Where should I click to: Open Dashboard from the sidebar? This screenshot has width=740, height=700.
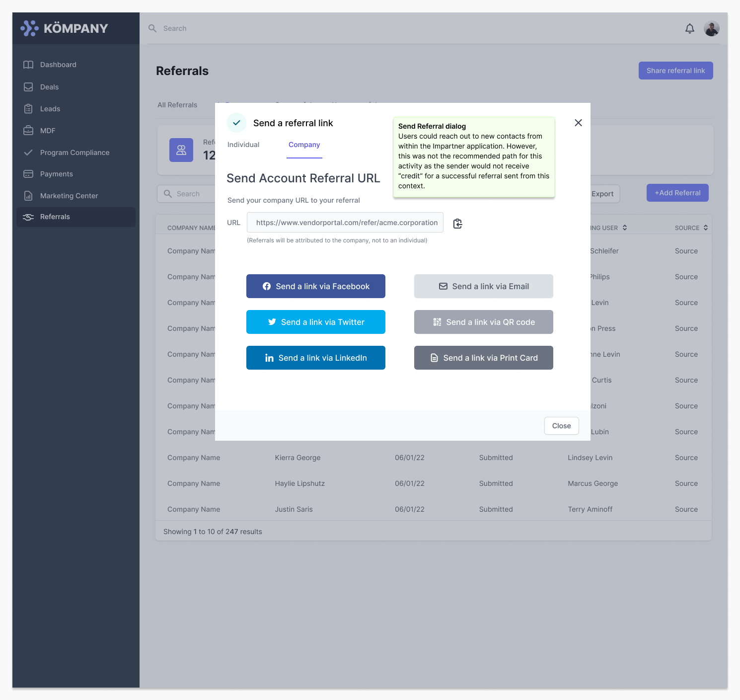58,65
